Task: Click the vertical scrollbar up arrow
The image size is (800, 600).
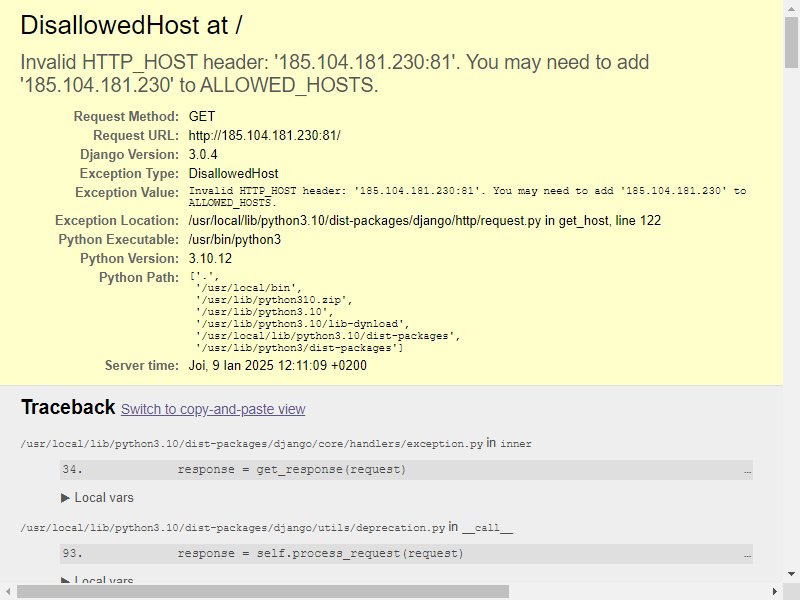Action: [x=791, y=7]
